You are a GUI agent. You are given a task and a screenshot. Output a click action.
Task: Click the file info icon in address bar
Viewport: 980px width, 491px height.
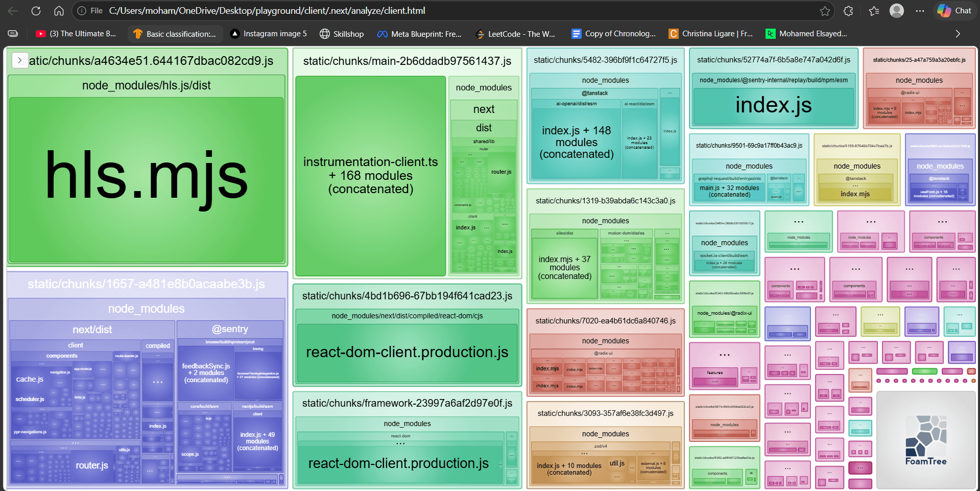(x=82, y=11)
